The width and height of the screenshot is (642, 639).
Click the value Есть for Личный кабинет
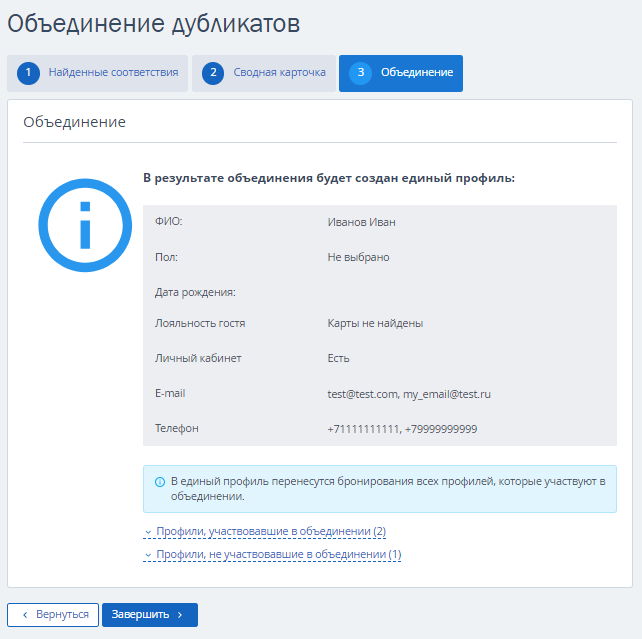[338, 359]
